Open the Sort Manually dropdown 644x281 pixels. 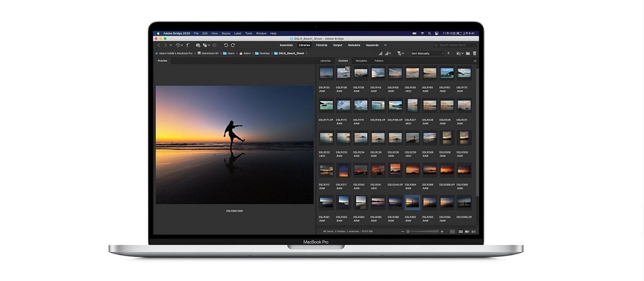[x=428, y=53]
